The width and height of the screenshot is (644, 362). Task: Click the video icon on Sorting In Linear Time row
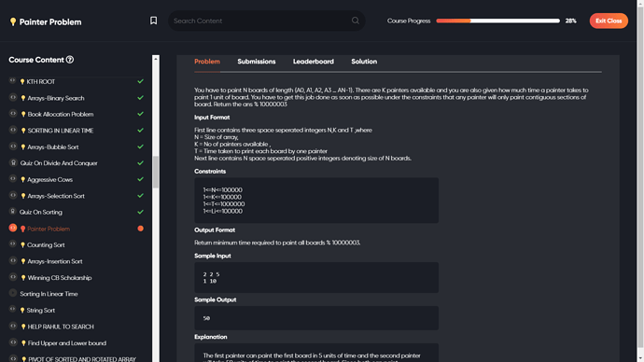coord(13,293)
